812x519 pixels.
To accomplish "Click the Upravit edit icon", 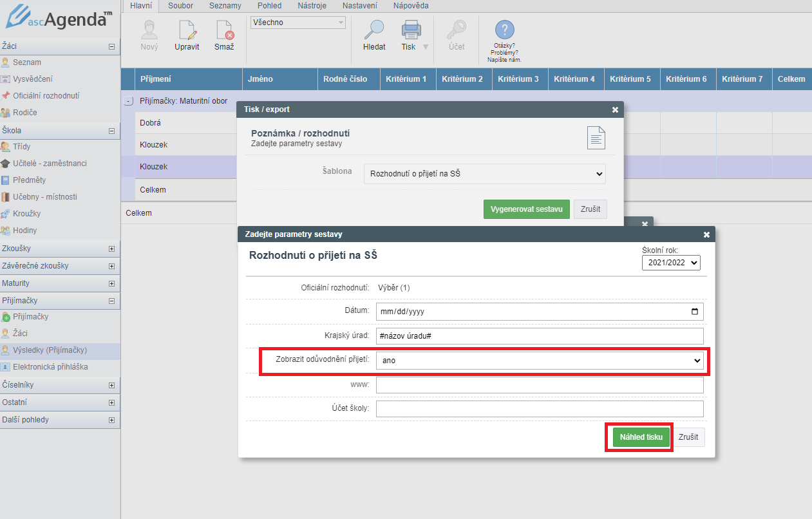I will tap(187, 31).
